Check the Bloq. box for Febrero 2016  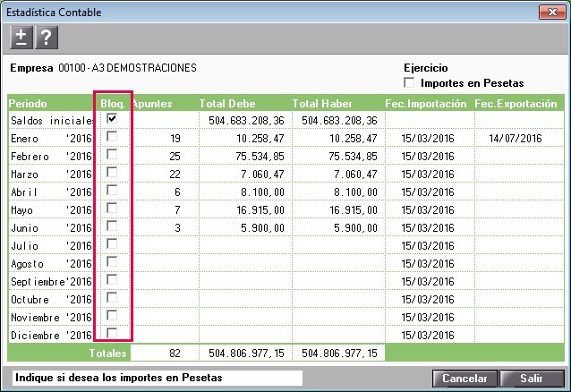click(112, 154)
